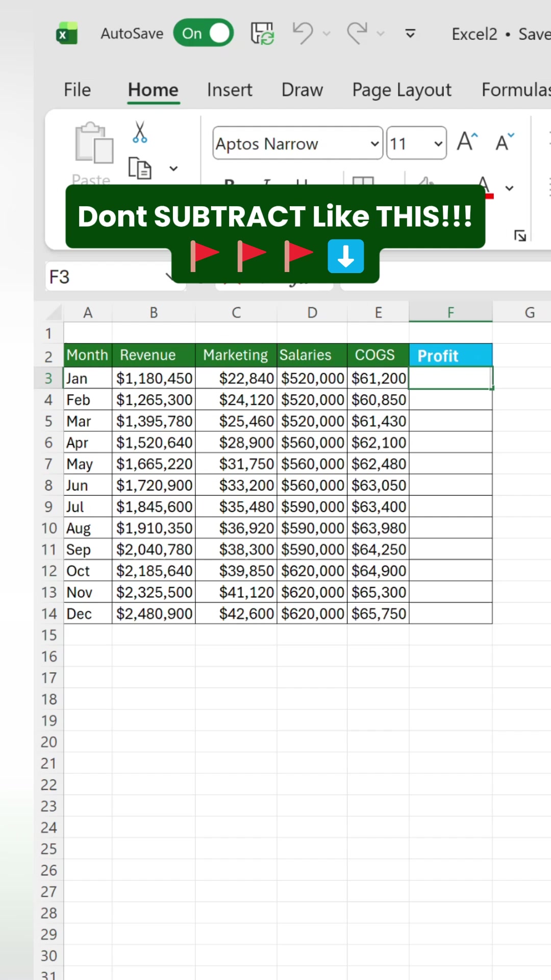
Task: Open the Undo history dropdown arrow
Action: click(x=327, y=34)
